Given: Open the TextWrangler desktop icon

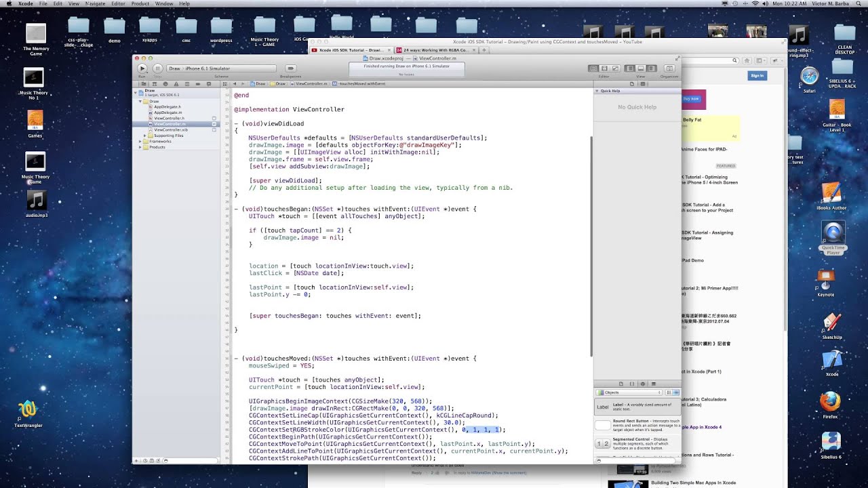Looking at the screenshot, I should (x=28, y=413).
